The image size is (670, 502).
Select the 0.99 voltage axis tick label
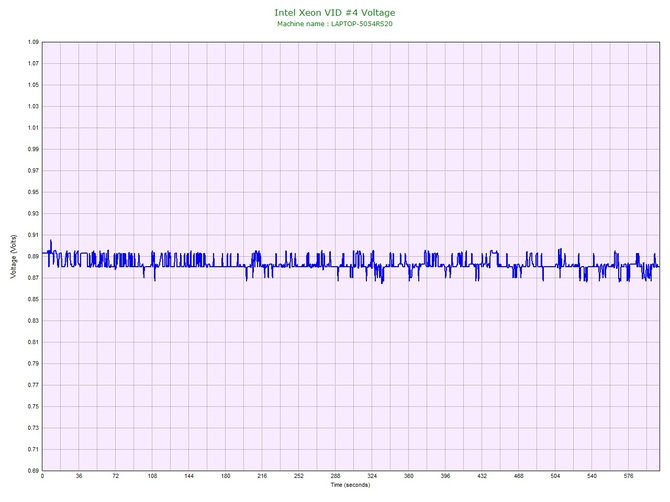click(x=33, y=149)
